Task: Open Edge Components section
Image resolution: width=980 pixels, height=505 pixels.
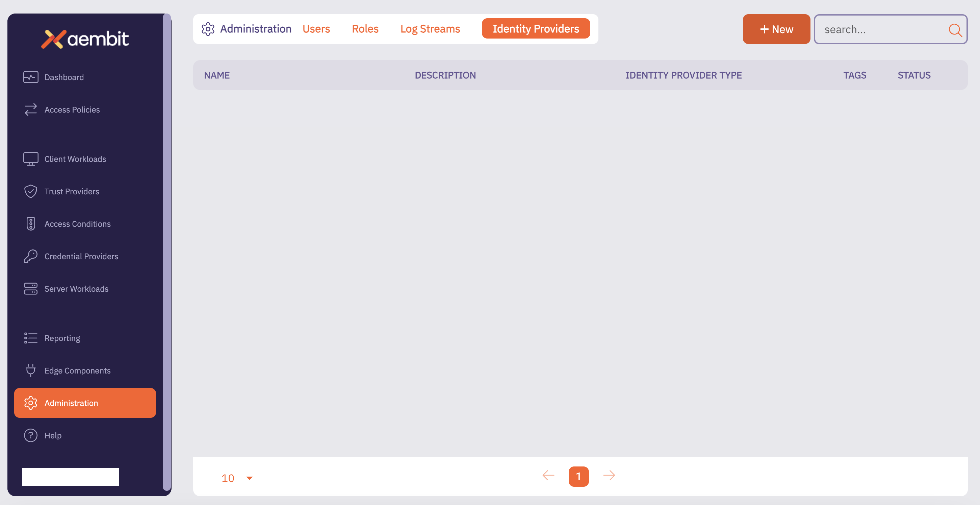Action: [85, 370]
